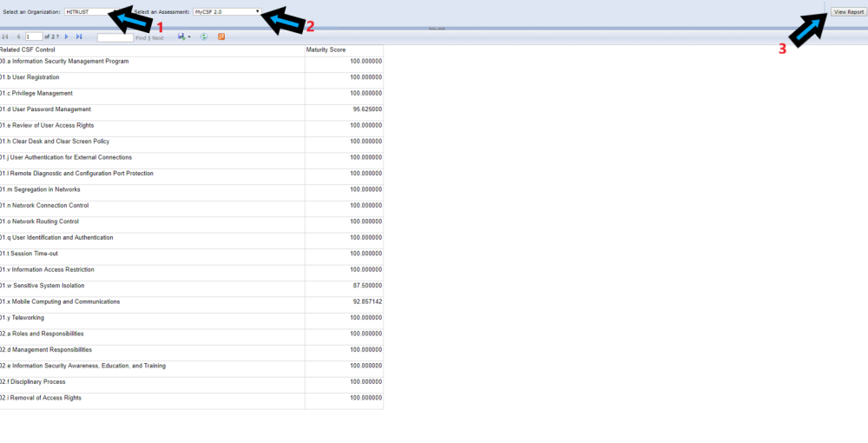Click the orange data feed export icon

[x=221, y=36]
